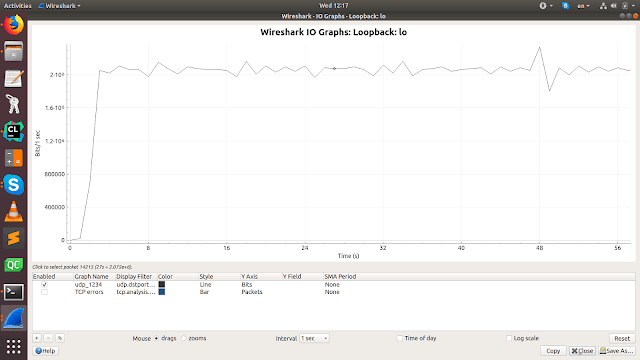Pick the blue color swatch of TCP errors

(x=162, y=292)
